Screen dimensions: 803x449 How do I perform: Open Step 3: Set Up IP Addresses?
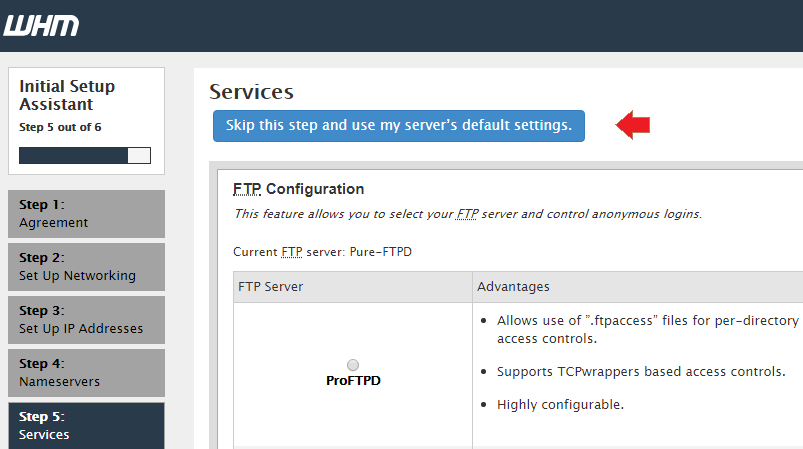pos(87,320)
